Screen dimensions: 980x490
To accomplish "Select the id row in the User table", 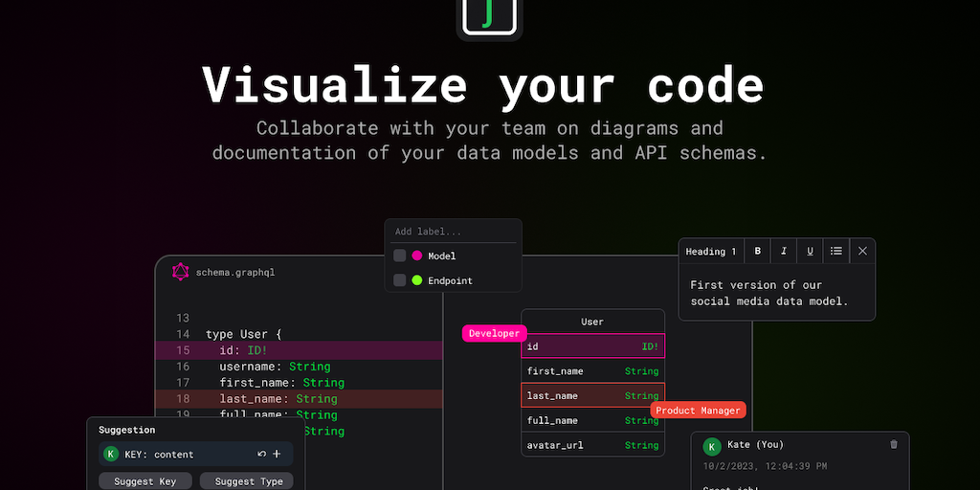I will [592, 345].
